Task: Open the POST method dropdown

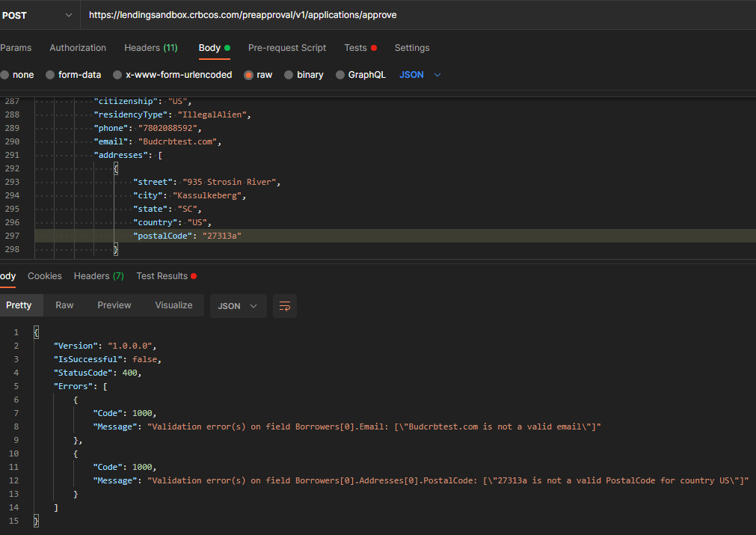Action: [37, 15]
